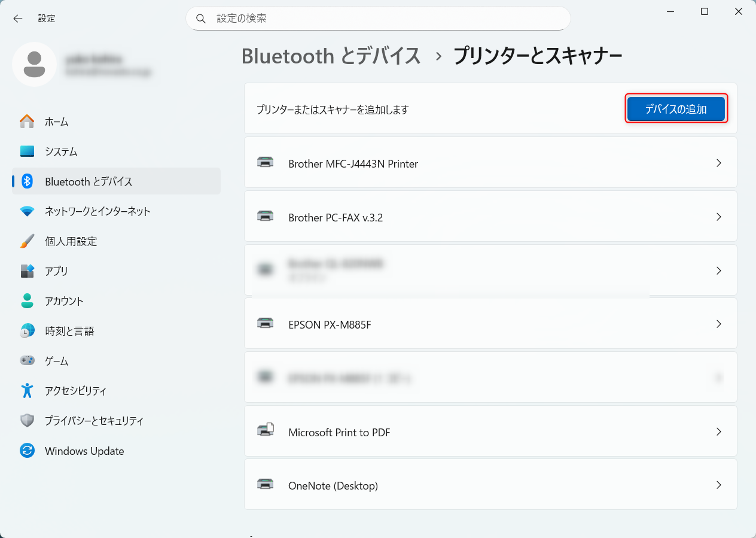Click the Bluetooth icon in the sidebar
The width and height of the screenshot is (756, 538).
pos(27,181)
